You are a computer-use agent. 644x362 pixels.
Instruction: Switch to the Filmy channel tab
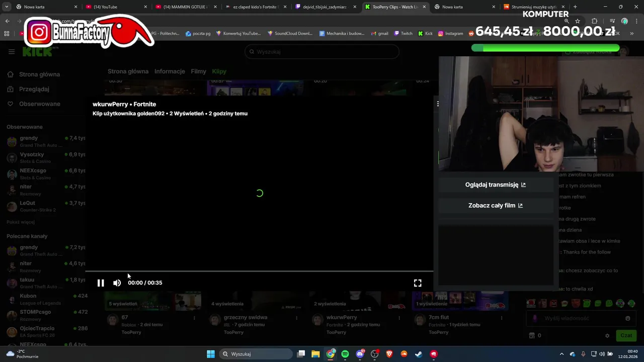pyautogui.click(x=198, y=71)
